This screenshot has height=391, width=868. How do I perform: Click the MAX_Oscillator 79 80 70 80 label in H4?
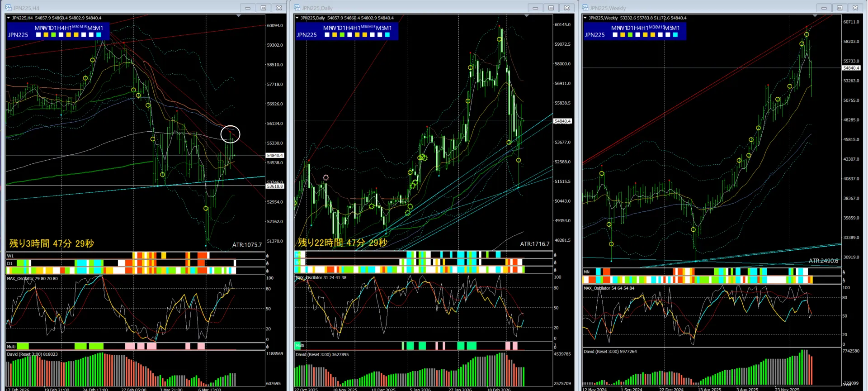pyautogui.click(x=33, y=279)
